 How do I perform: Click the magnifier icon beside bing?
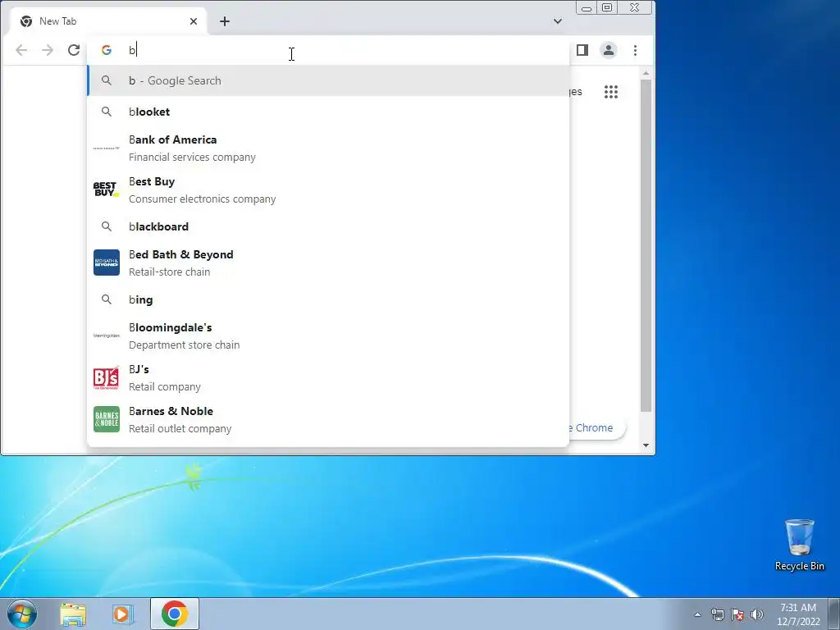[x=107, y=299]
